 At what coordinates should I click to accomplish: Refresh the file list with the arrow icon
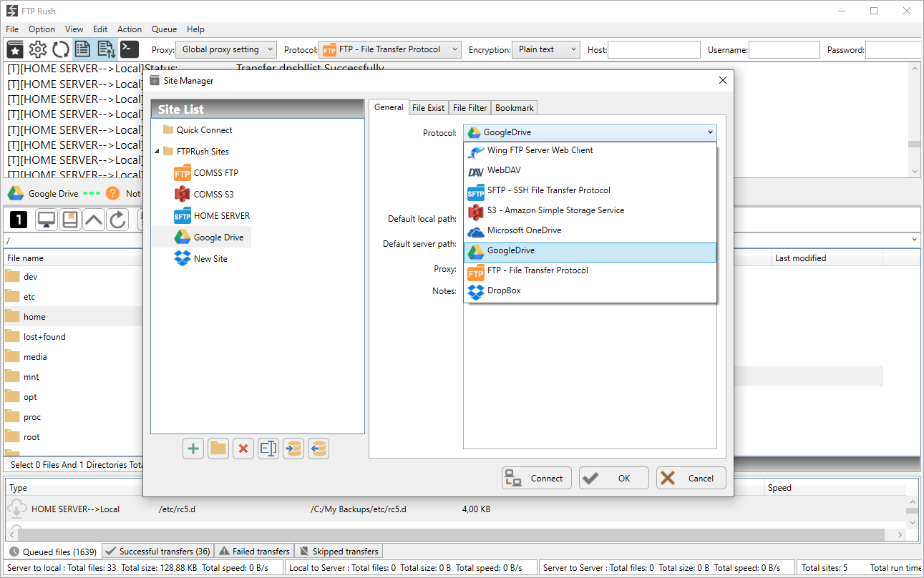pos(117,220)
